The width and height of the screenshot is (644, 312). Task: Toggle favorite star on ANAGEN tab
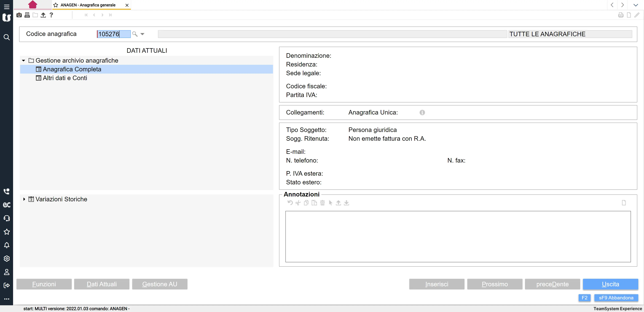coord(56,5)
